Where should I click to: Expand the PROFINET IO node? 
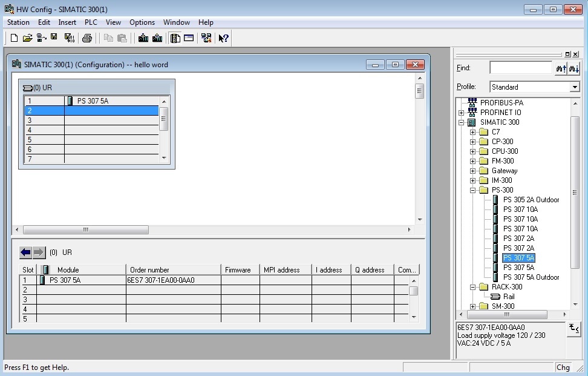coord(462,113)
